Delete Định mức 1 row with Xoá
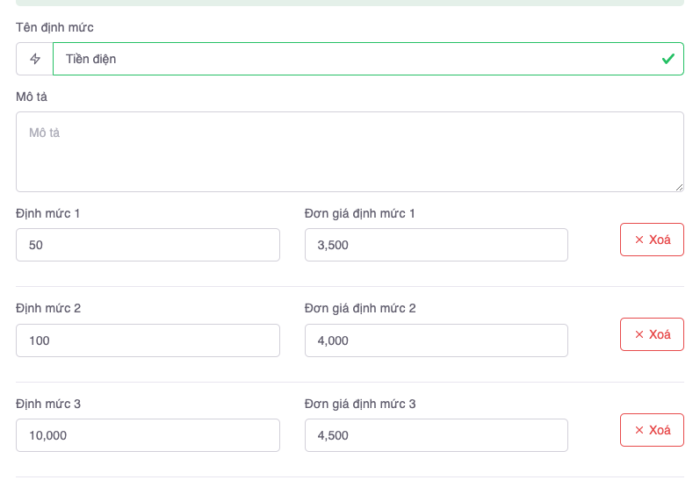The image size is (700, 480). [652, 240]
